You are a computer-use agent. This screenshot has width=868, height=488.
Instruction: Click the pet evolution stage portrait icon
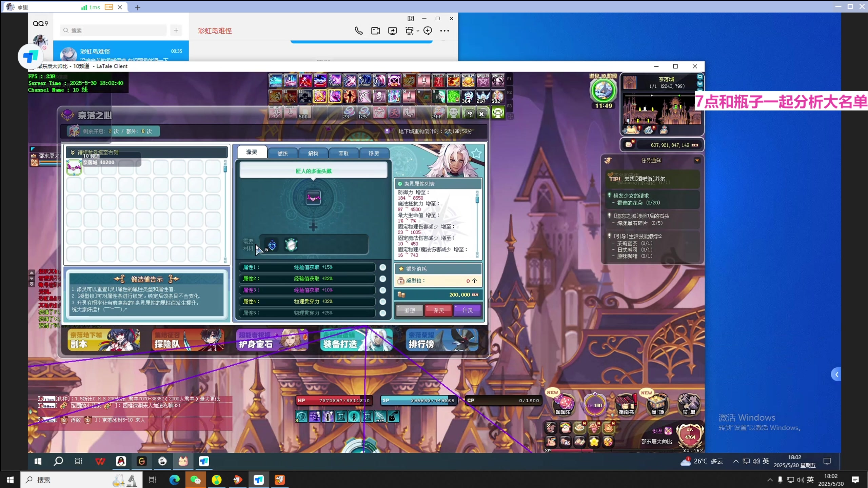603,90
